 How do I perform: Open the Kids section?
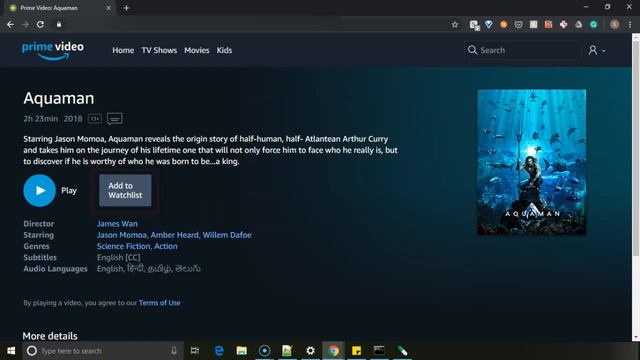(x=224, y=50)
